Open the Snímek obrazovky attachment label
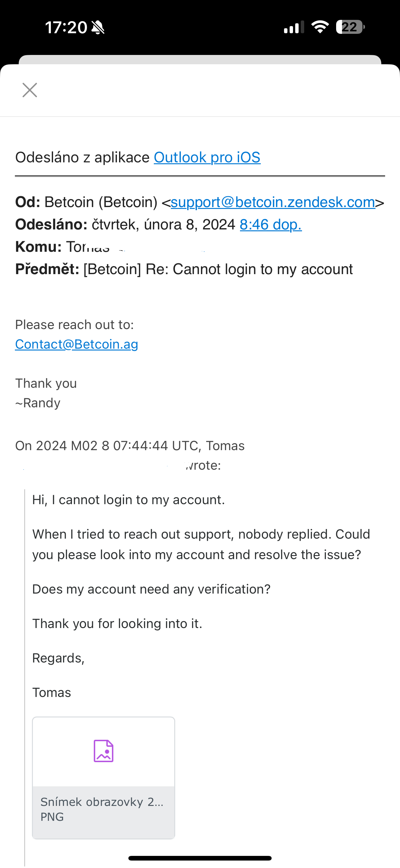The height and width of the screenshot is (868, 400). (x=102, y=802)
